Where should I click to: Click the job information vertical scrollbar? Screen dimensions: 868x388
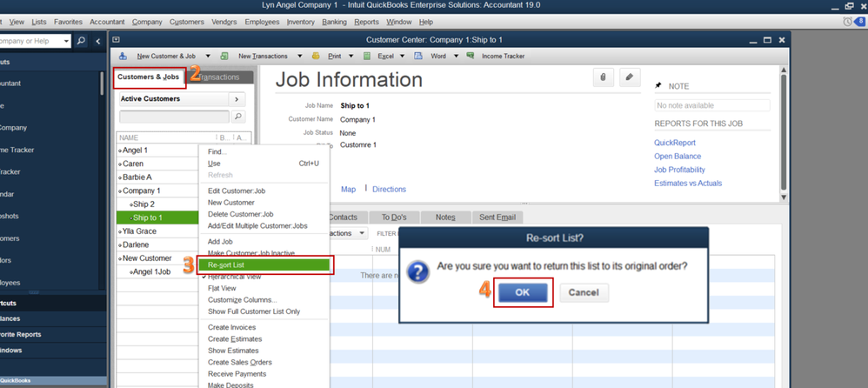[x=784, y=133]
